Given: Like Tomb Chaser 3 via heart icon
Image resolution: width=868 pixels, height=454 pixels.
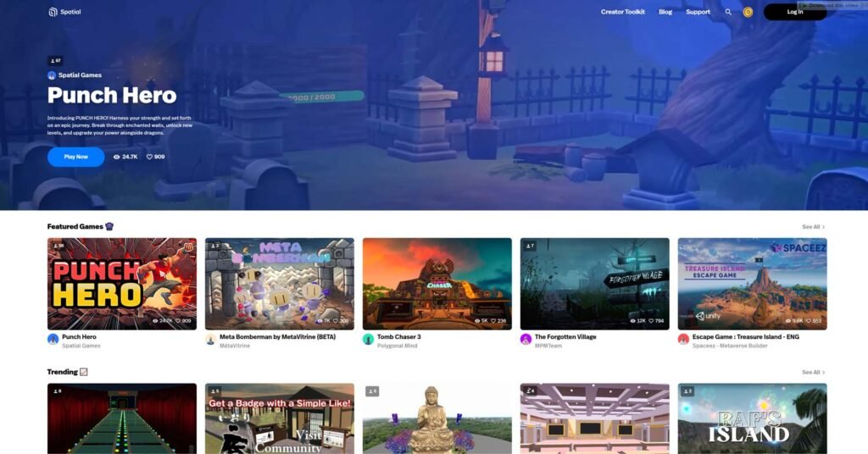Looking at the screenshot, I should coord(493,321).
